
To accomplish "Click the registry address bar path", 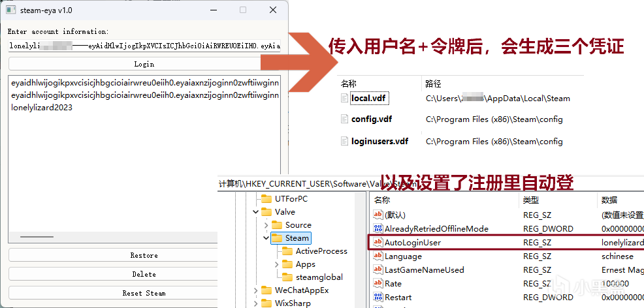I will [317, 184].
